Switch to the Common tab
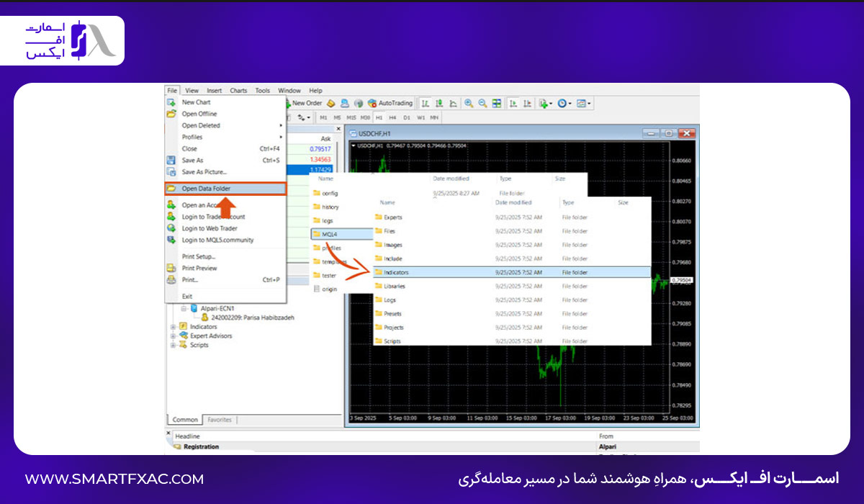Image resolution: width=864 pixels, height=504 pixels. click(x=185, y=419)
